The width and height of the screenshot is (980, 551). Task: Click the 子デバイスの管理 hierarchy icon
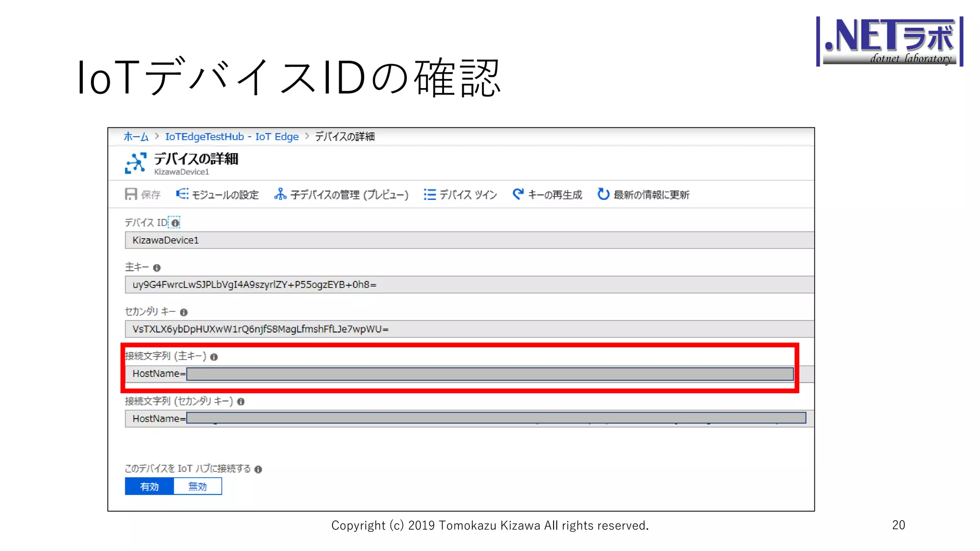tap(280, 194)
